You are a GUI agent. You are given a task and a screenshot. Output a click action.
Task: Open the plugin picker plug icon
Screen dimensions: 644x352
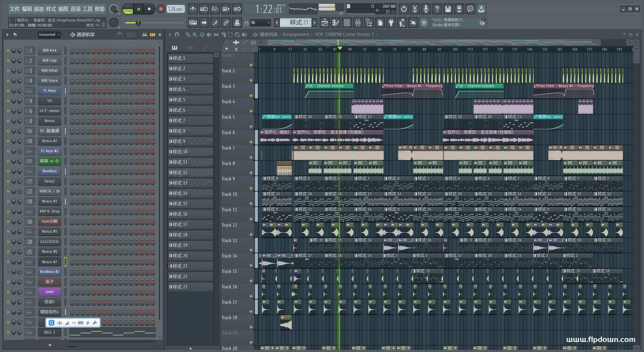tap(391, 23)
